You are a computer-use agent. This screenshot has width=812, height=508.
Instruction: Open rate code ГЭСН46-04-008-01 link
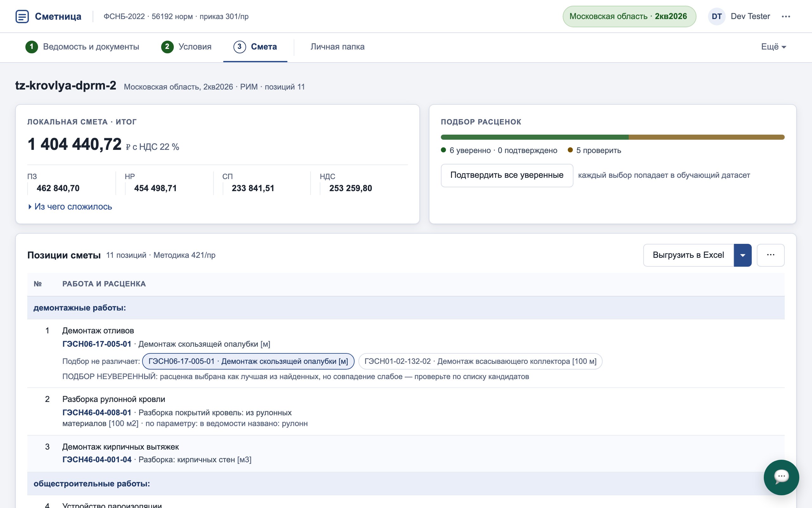(97, 412)
